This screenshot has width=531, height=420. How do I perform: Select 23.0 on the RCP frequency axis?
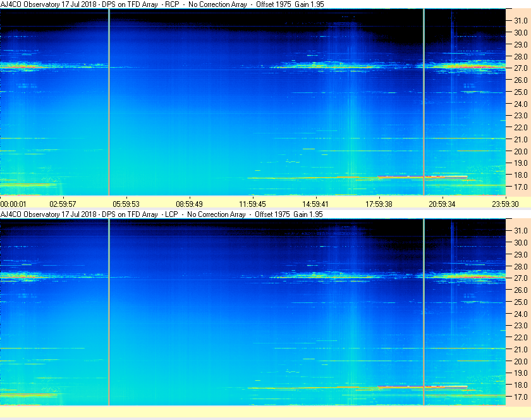pyautogui.click(x=521, y=116)
